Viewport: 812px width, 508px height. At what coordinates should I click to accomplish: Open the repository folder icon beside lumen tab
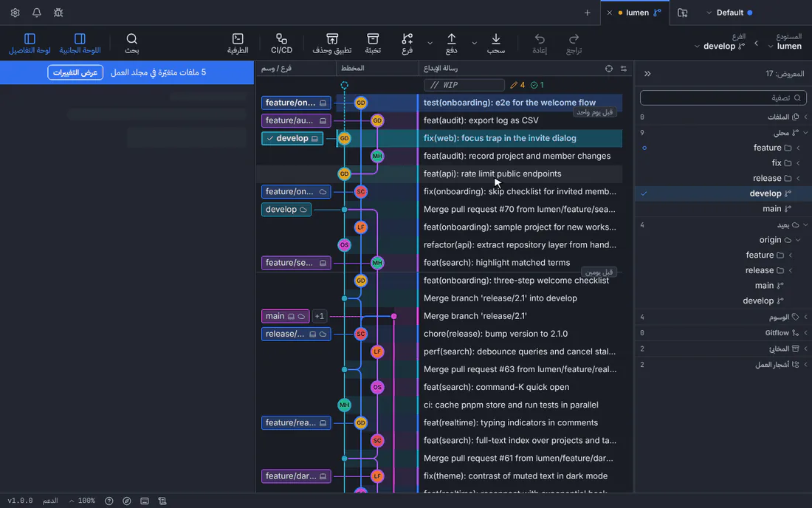pyautogui.click(x=683, y=13)
